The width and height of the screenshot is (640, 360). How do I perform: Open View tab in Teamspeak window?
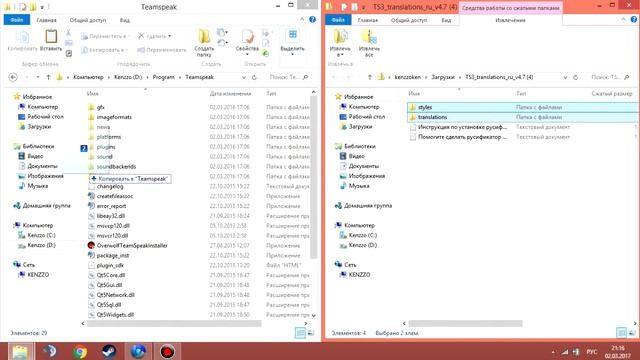click(124, 20)
